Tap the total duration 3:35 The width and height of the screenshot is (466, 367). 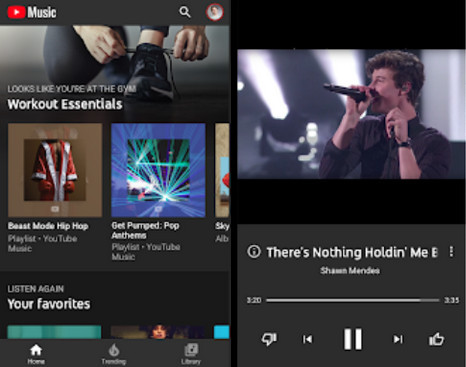451,300
